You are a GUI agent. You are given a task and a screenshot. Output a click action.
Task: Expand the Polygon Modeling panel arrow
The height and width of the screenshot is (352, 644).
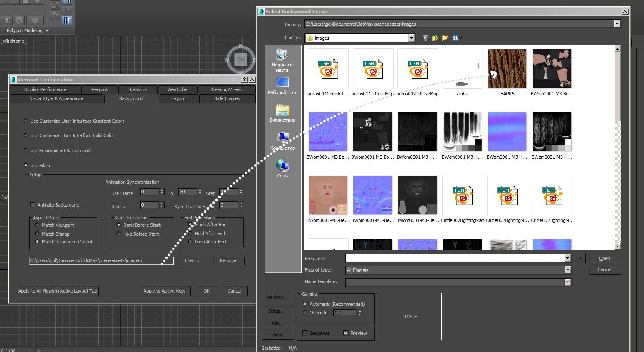coord(47,31)
